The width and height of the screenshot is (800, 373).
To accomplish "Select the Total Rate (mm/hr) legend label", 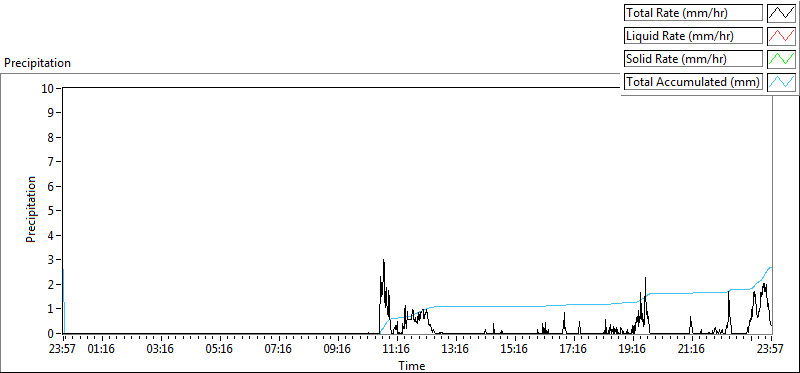I will pos(693,13).
